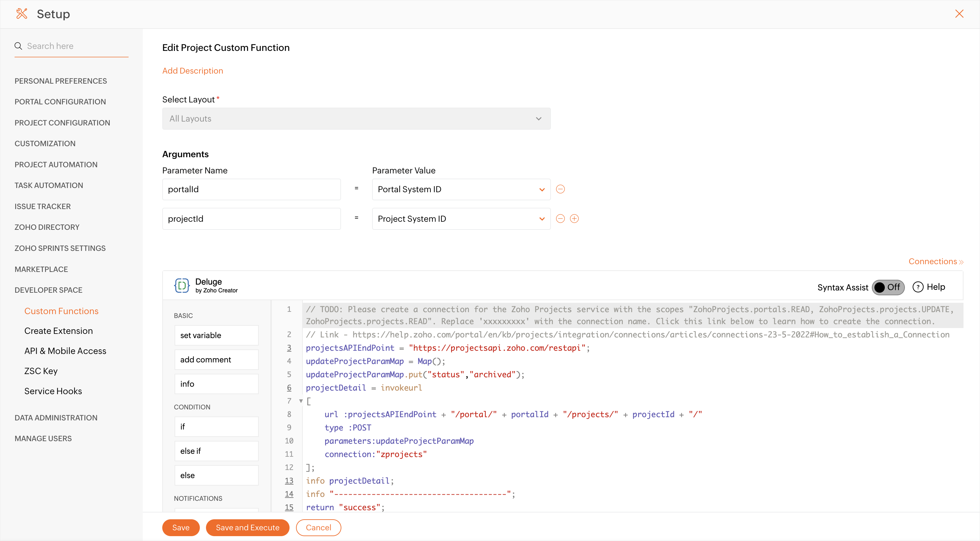
Task: Select Custom Functions submenu item
Action: (61, 311)
